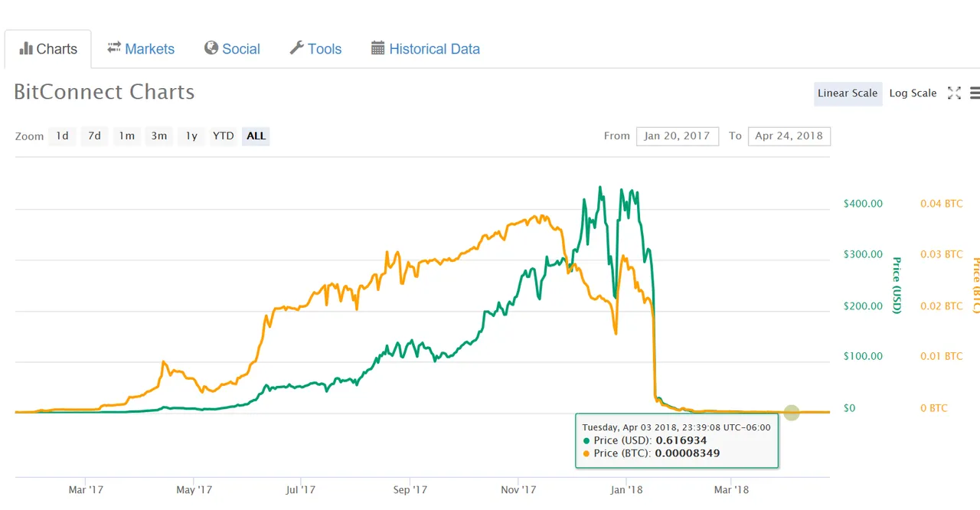The width and height of the screenshot is (980, 510).
Task: Click the tooltip Price (BTC) value 0.00008349
Action: pos(688,453)
